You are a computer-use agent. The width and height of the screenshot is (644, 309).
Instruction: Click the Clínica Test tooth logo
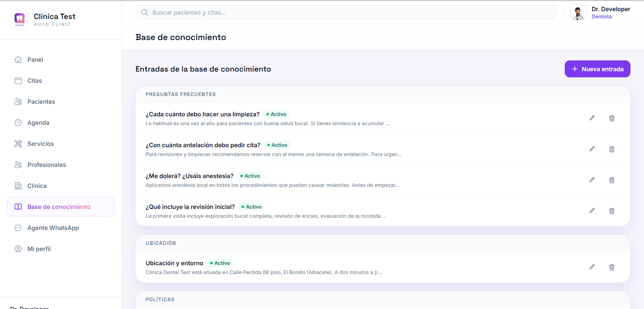coord(20,20)
